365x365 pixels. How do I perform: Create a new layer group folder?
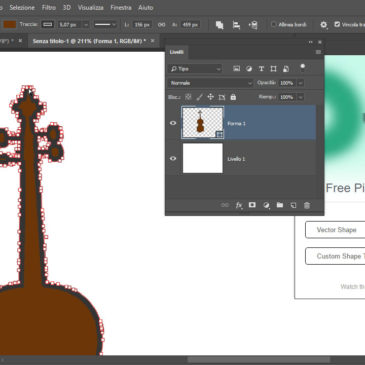(280, 205)
